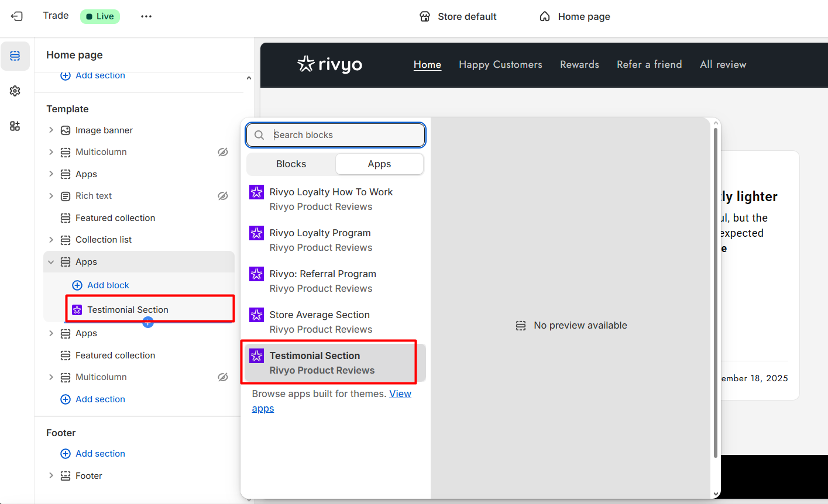Click the Store default market icon
This screenshot has width=828, height=504.
pyautogui.click(x=425, y=16)
